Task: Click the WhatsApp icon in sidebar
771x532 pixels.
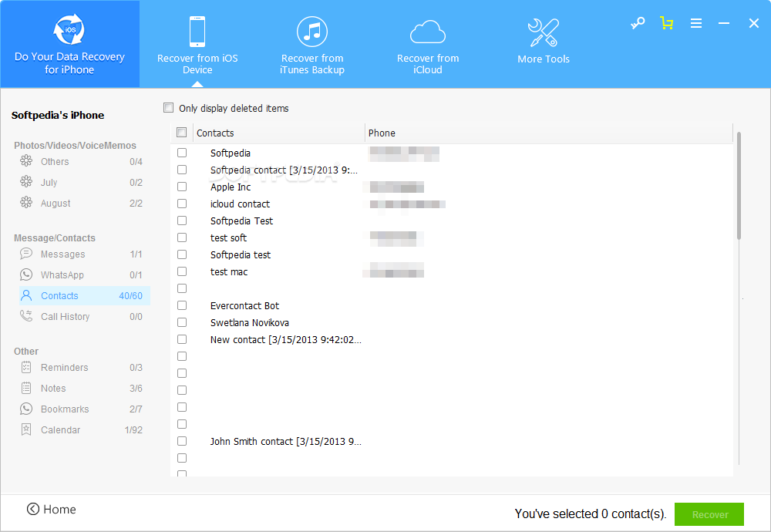Action: pyautogui.click(x=26, y=274)
